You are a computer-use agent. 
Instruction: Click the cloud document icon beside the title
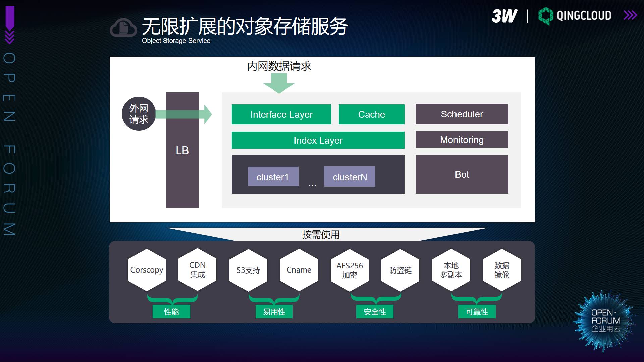pyautogui.click(x=123, y=27)
